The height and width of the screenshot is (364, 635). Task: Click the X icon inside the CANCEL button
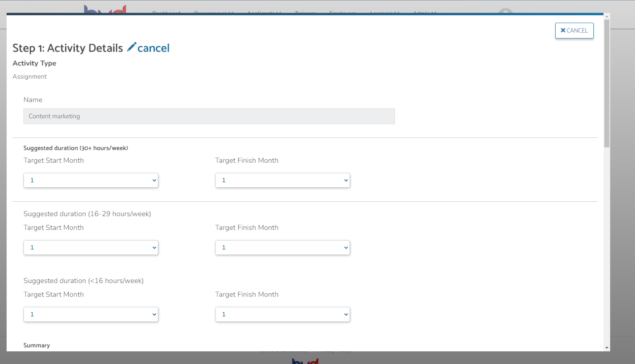pos(563,30)
